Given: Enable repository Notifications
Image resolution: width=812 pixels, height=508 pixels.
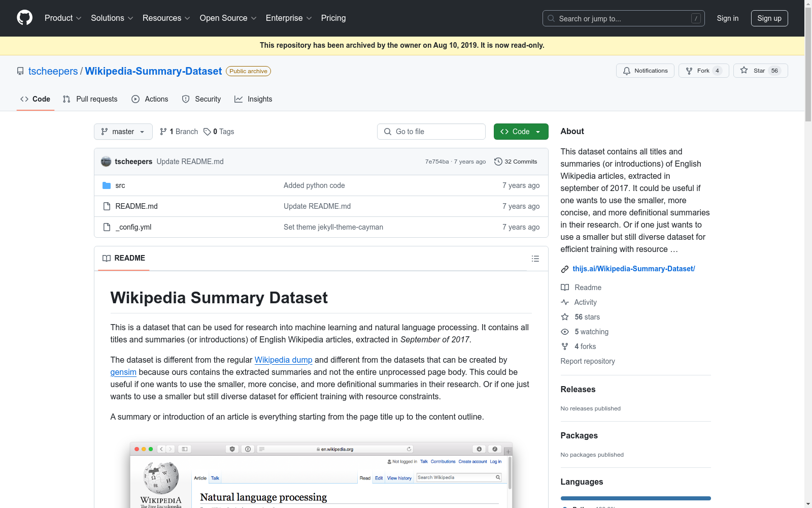Looking at the screenshot, I should click(645, 71).
